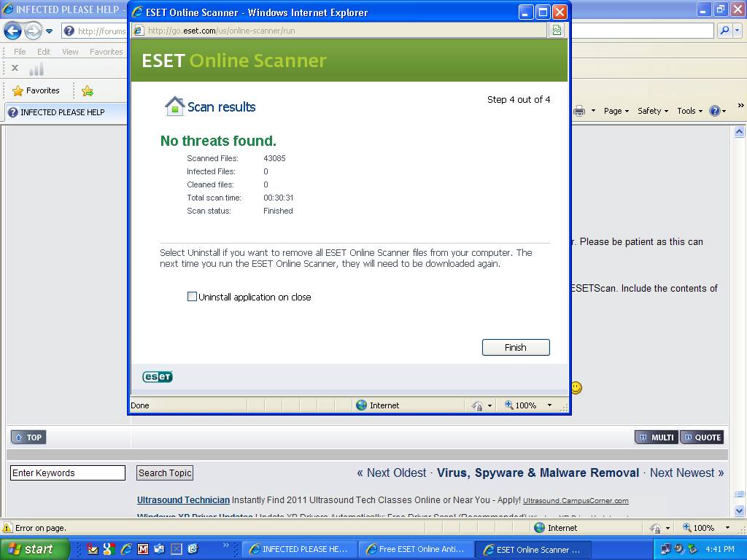Click Back button in forum browser window

click(x=13, y=31)
